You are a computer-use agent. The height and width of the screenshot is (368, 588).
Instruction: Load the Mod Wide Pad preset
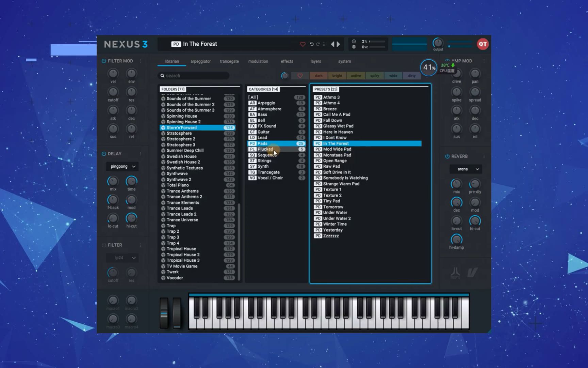367,149
